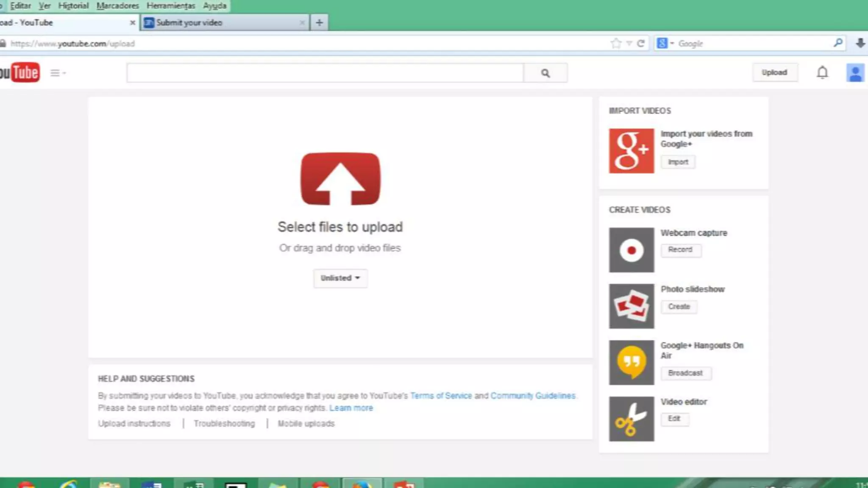Click the Broadcast button
This screenshot has height=488, width=868.
685,373
